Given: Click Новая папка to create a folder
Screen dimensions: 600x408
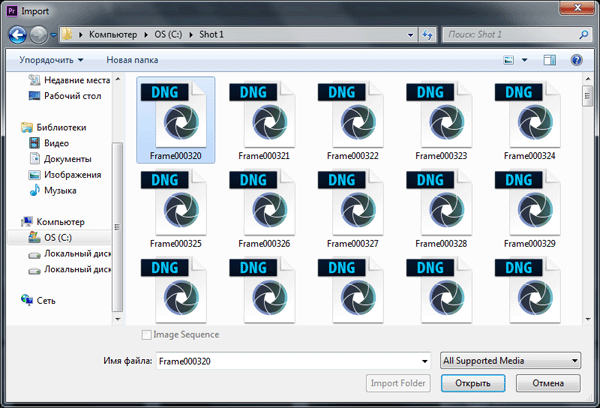Looking at the screenshot, I should [132, 60].
